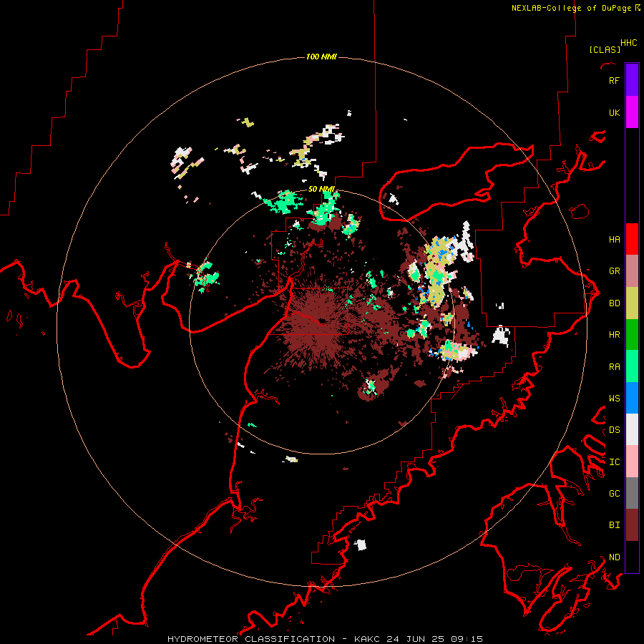
Task: Click the [CLAS] units label
Action: point(605,49)
